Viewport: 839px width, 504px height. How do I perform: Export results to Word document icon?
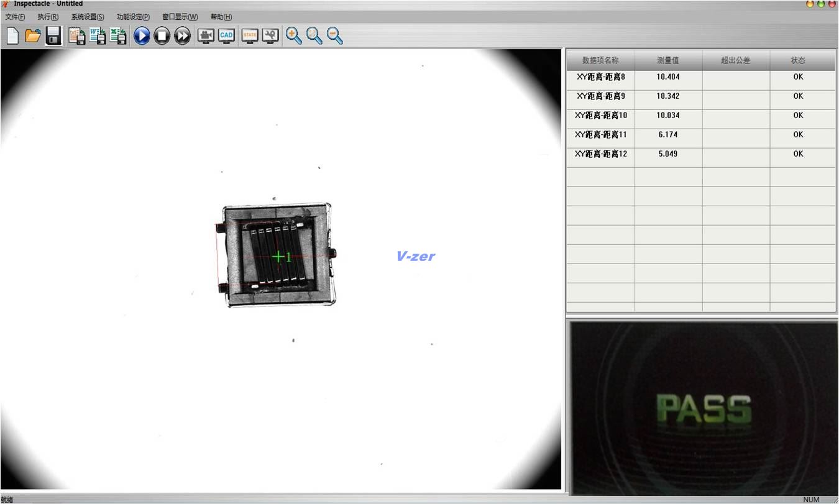98,36
